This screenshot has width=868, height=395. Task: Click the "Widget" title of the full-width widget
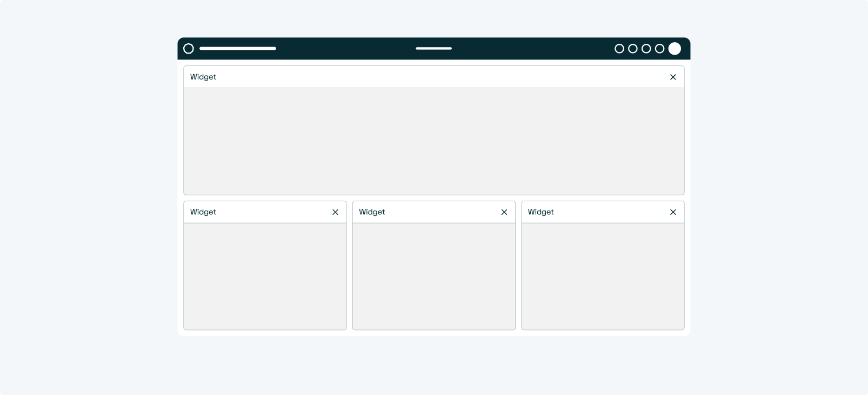pyautogui.click(x=203, y=77)
